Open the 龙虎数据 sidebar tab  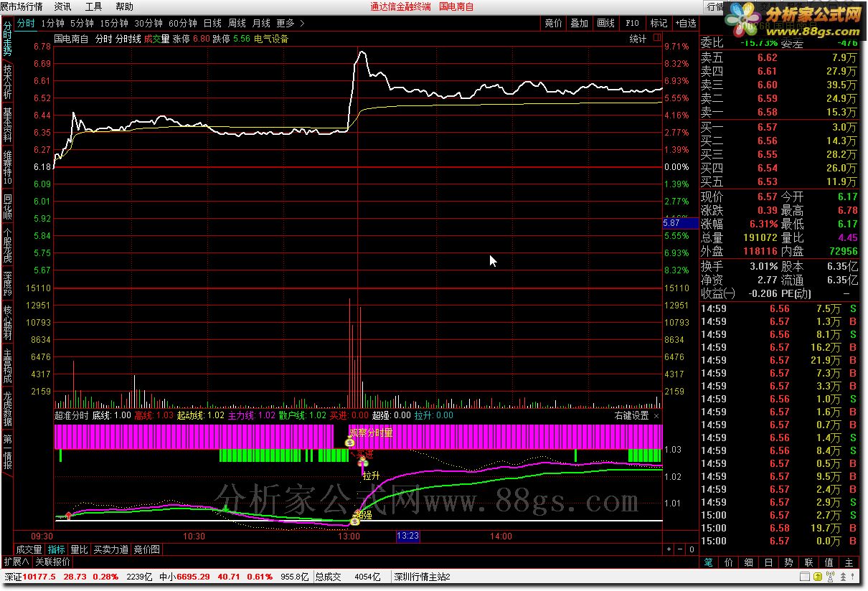pos(7,409)
